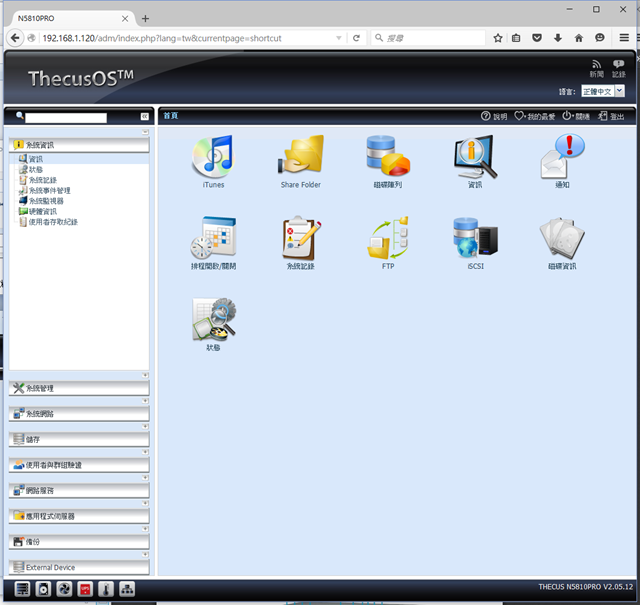640x605 pixels.
Task: Click the fan status icon in bottom bar
Action: 64,589
